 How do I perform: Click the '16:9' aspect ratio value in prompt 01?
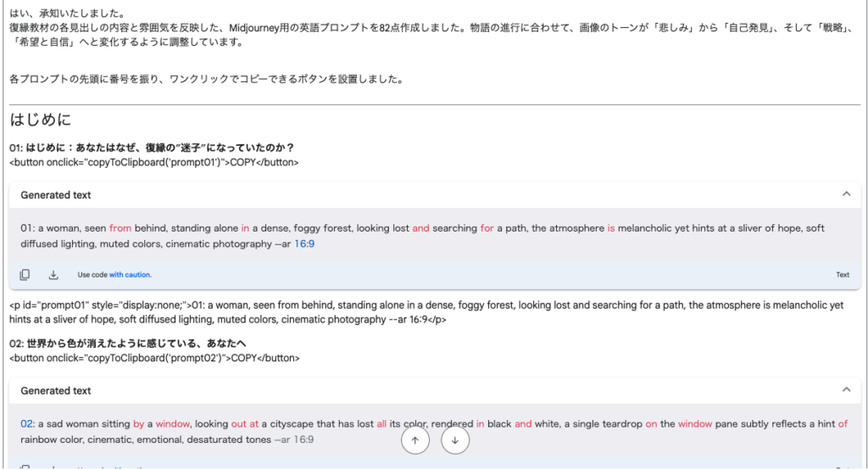coord(304,243)
